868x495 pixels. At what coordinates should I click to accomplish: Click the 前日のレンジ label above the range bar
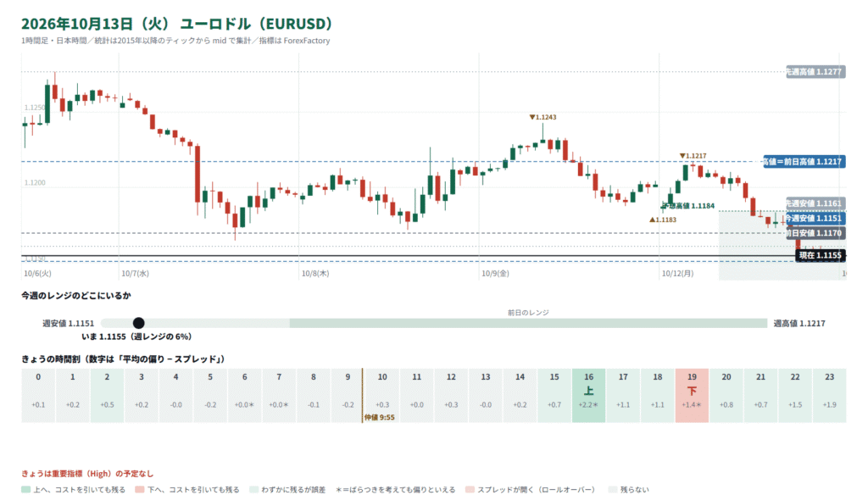(x=529, y=313)
